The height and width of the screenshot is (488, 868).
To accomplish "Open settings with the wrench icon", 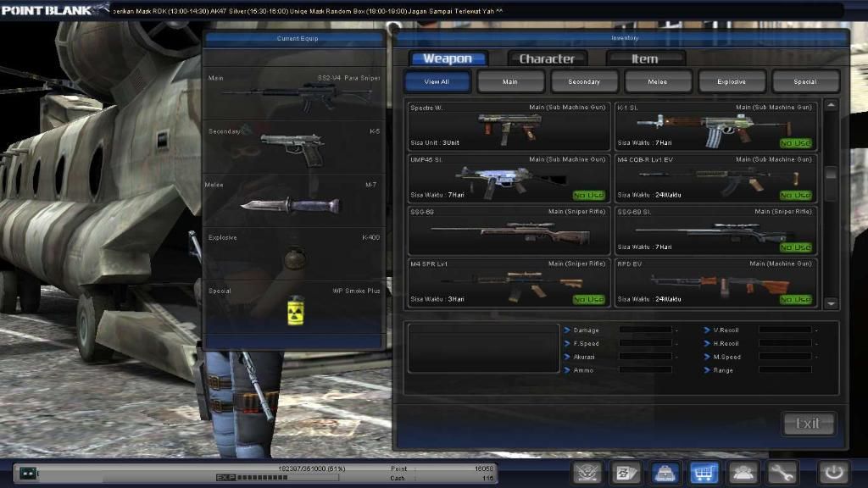I will (782, 473).
